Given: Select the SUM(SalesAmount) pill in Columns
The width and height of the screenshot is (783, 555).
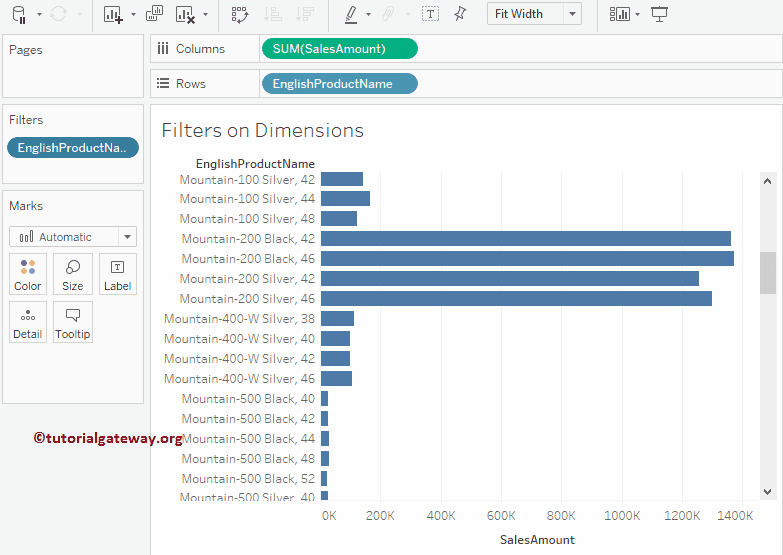Looking at the screenshot, I should pyautogui.click(x=338, y=49).
